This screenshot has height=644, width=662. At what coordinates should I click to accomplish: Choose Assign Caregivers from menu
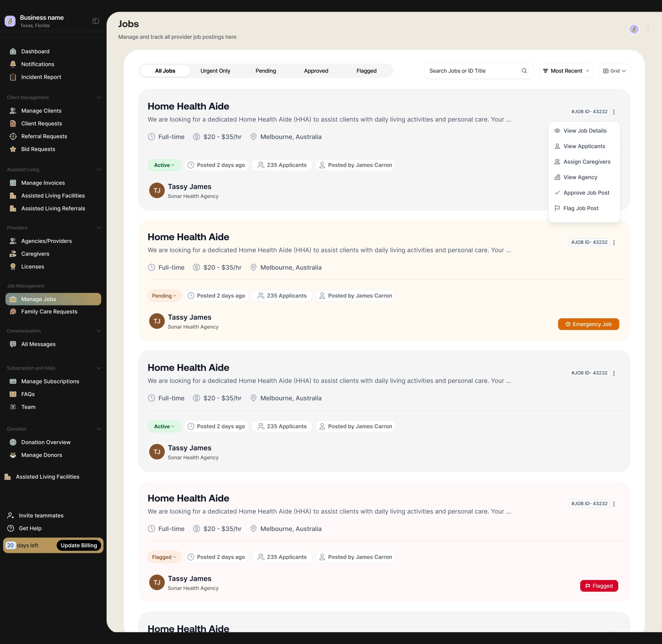(x=584, y=162)
